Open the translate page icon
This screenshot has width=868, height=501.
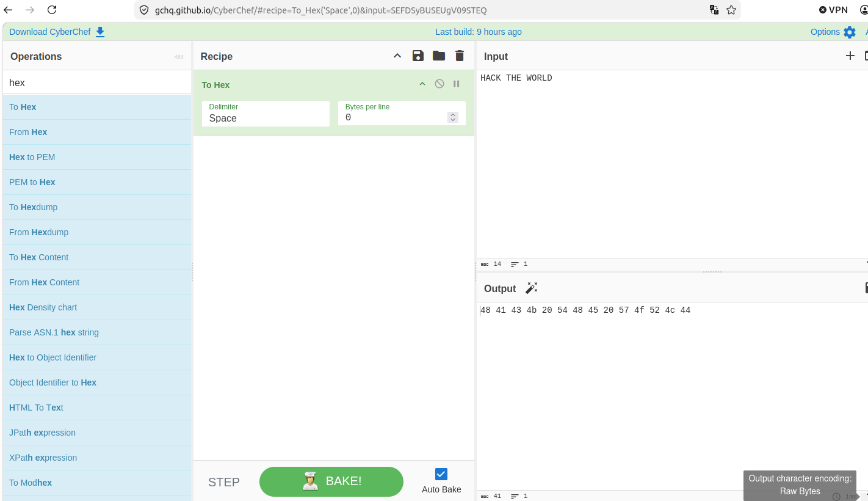tap(714, 10)
